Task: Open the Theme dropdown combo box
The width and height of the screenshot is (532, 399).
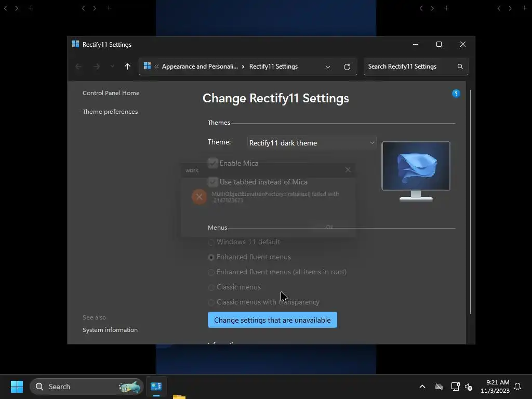Action: 312,143
